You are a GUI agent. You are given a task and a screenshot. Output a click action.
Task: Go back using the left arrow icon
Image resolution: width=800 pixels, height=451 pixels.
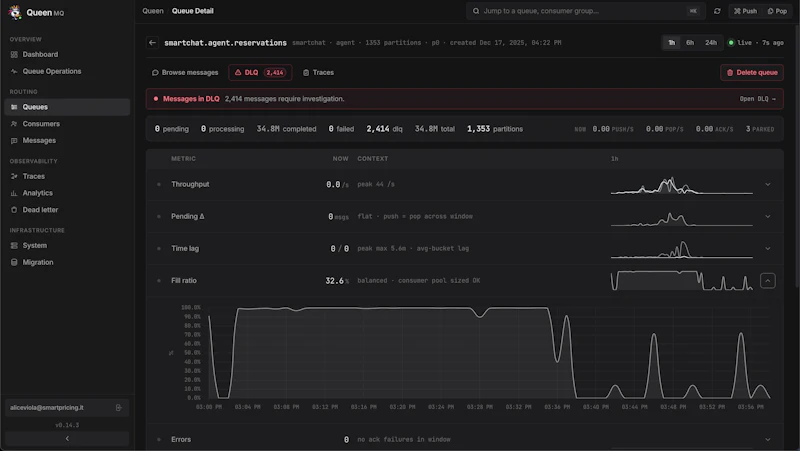[x=152, y=43]
